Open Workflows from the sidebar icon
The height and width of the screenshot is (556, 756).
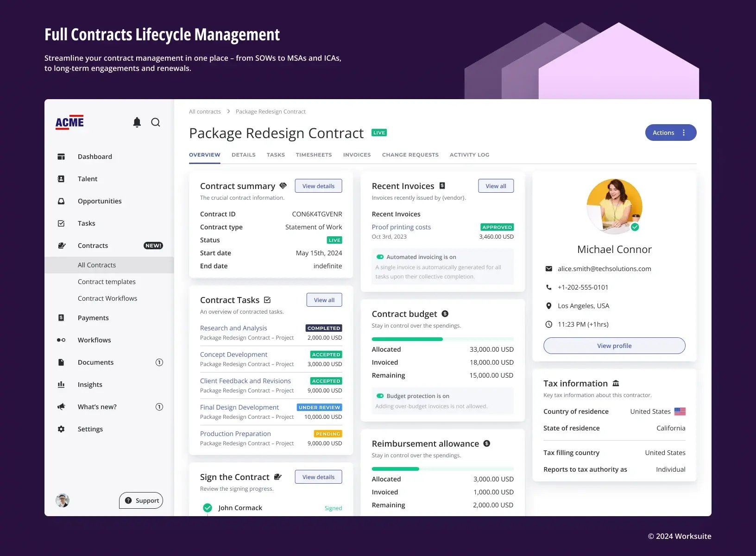[x=61, y=340]
